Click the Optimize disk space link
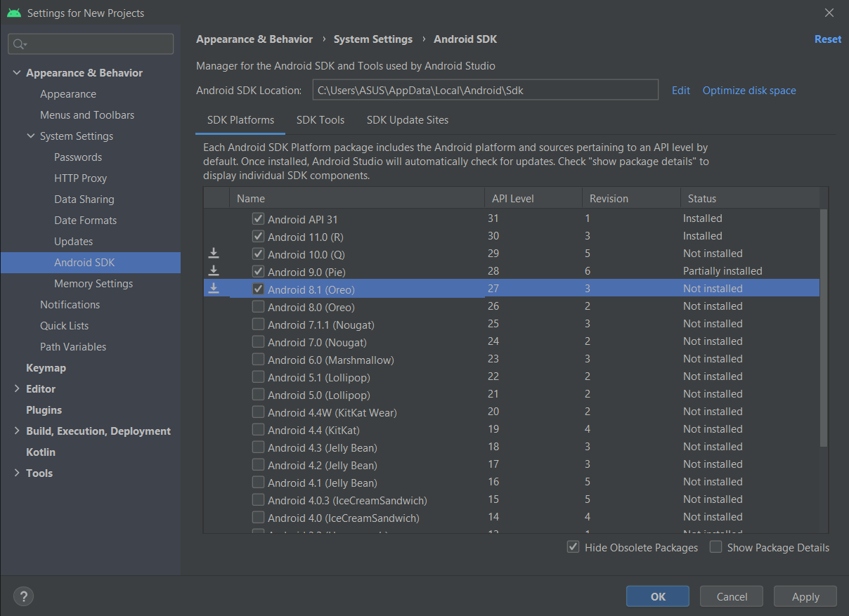The width and height of the screenshot is (849, 616). pyautogui.click(x=749, y=90)
